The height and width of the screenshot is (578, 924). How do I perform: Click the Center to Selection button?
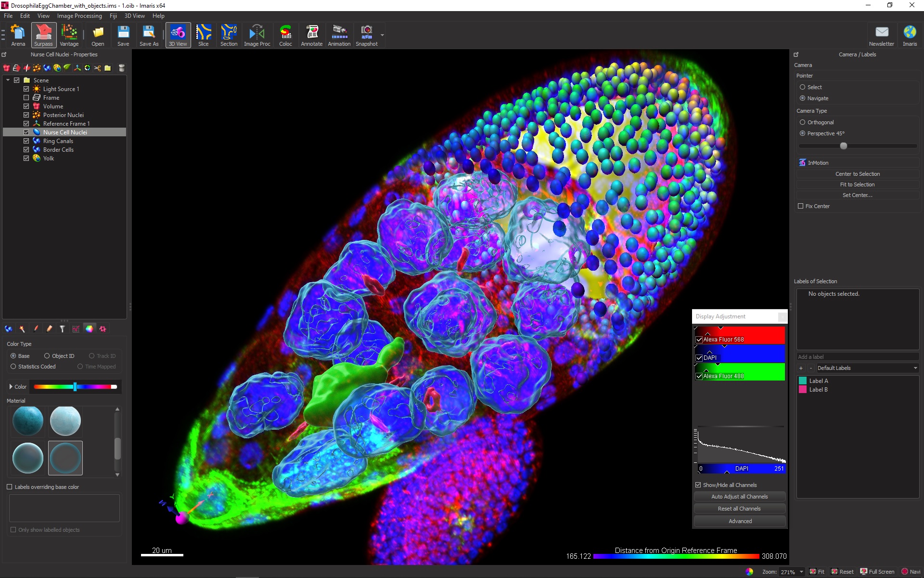click(x=857, y=174)
